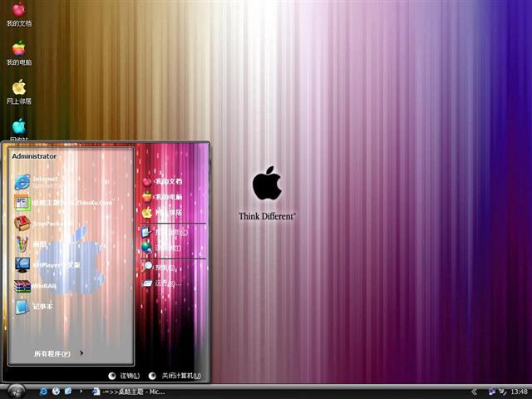
Task: Open 画图 paint program in Start menu
Action: tap(31, 244)
